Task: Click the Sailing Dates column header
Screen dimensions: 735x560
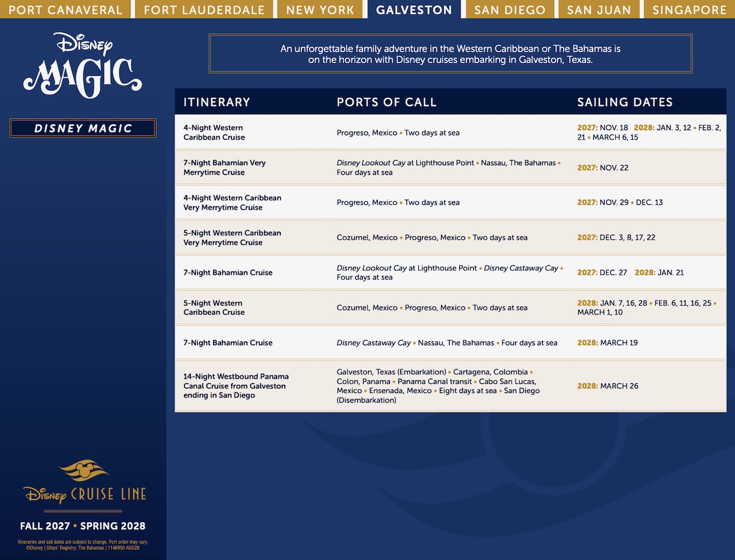Action: click(625, 102)
